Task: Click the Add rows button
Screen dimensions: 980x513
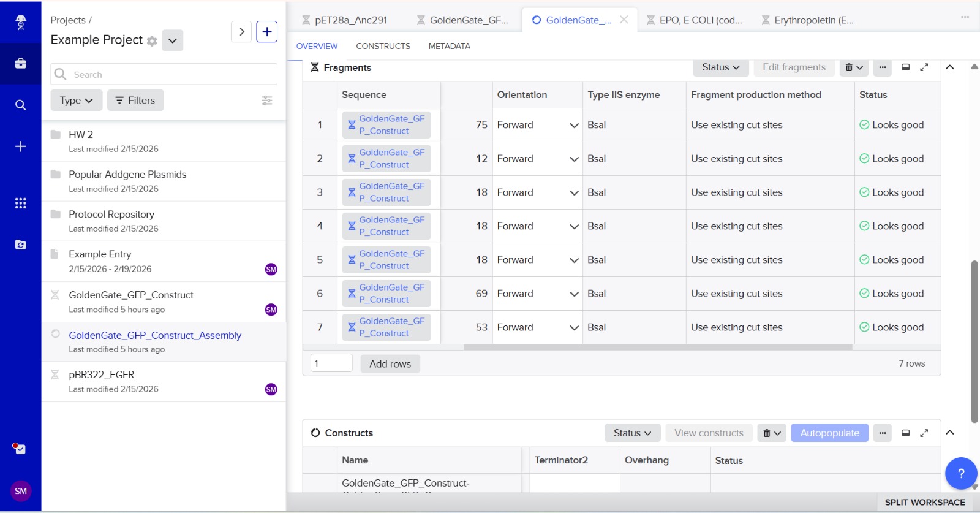Action: 390,364
